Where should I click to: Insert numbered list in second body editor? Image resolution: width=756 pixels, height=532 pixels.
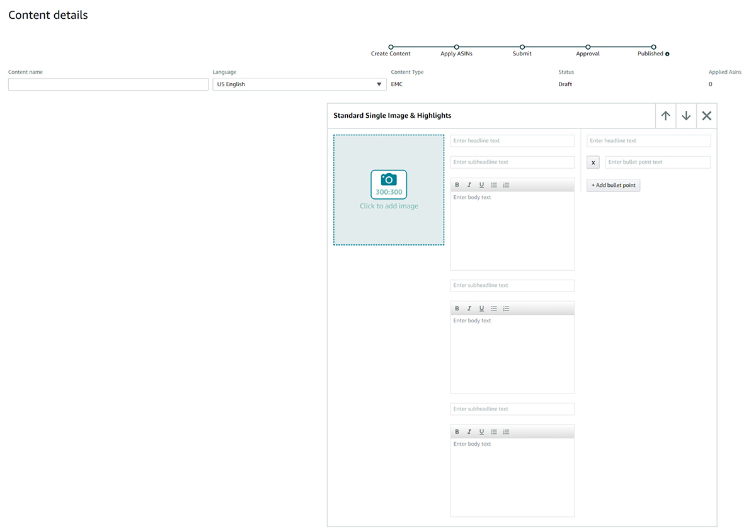coord(506,308)
